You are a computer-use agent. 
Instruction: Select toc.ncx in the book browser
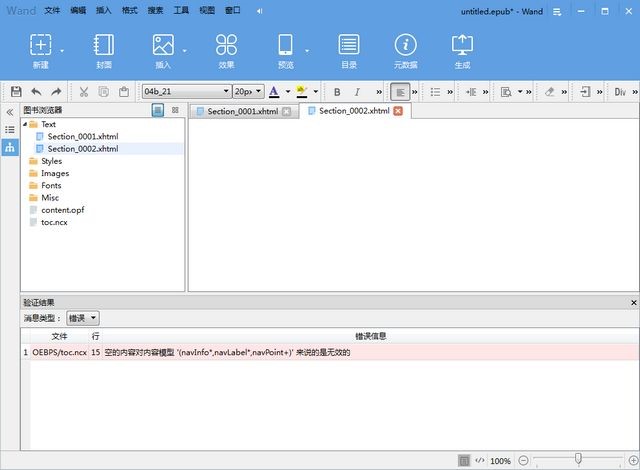(x=54, y=222)
